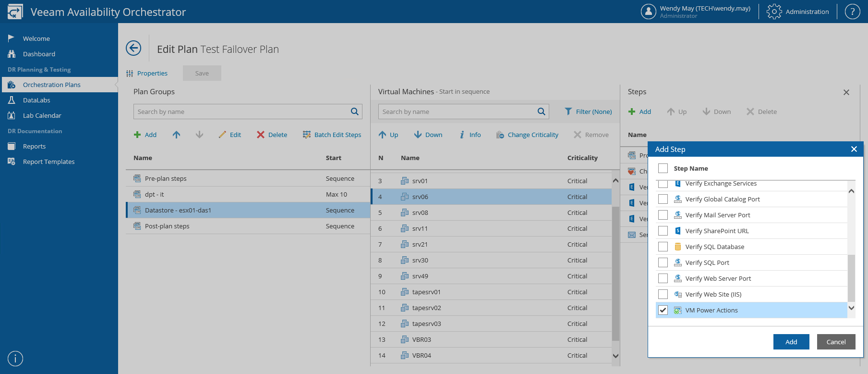Close the Steps panel

(x=846, y=92)
